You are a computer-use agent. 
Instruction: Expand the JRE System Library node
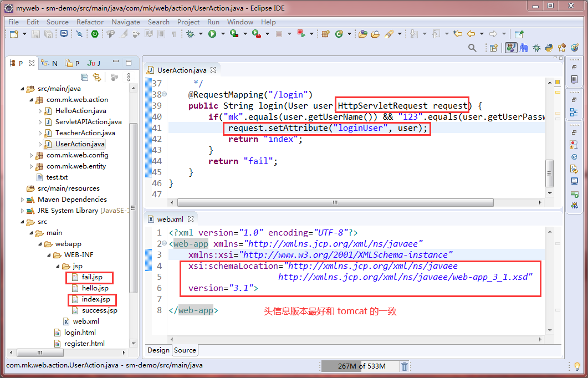tap(23, 211)
